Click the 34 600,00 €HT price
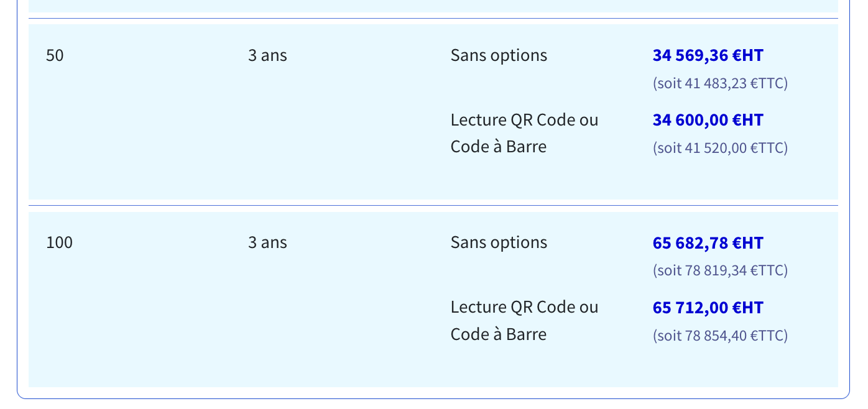 [x=708, y=120]
